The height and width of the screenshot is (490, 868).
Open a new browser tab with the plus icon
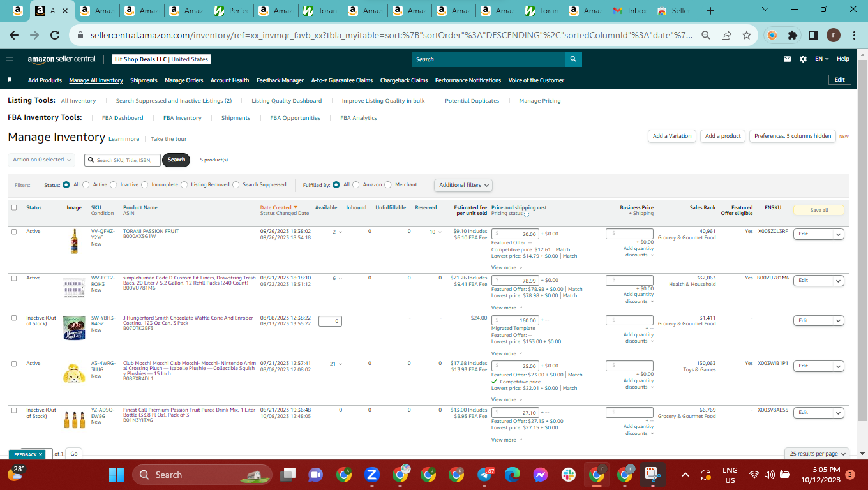(710, 11)
